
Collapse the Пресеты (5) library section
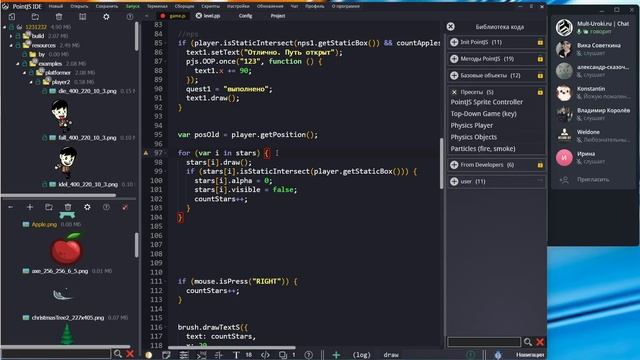tap(454, 92)
